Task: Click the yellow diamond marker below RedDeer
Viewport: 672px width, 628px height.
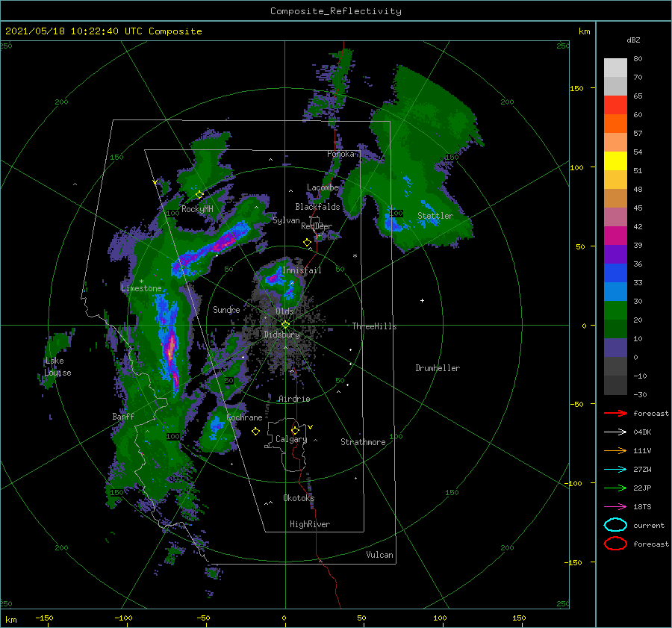Action: tap(308, 243)
